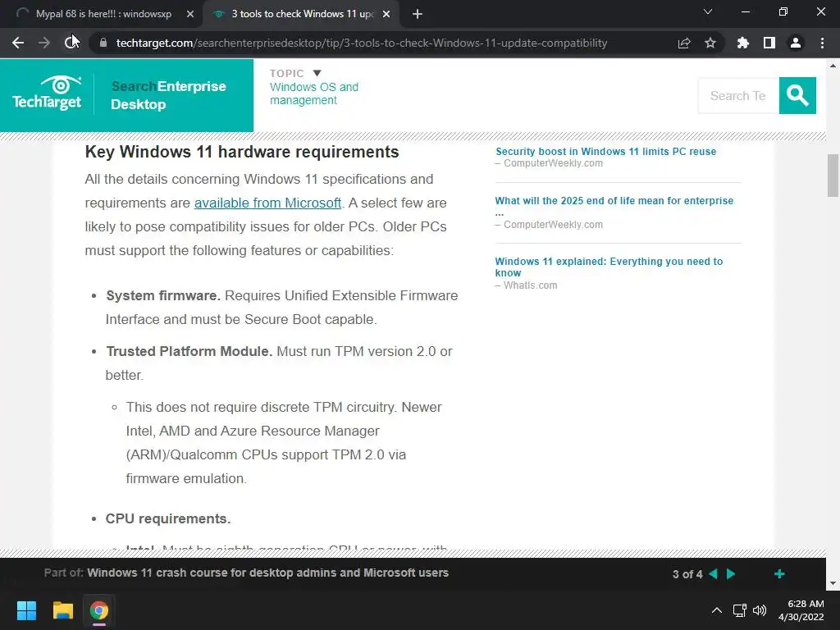This screenshot has height=630, width=840.
Task: Open Windows OS and management topic
Action: click(x=314, y=94)
